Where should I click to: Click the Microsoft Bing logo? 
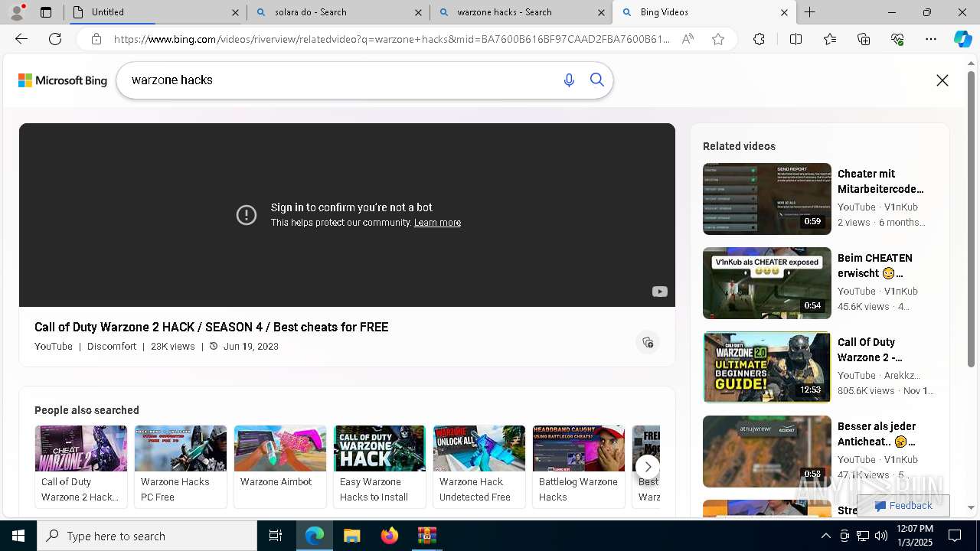(x=63, y=80)
